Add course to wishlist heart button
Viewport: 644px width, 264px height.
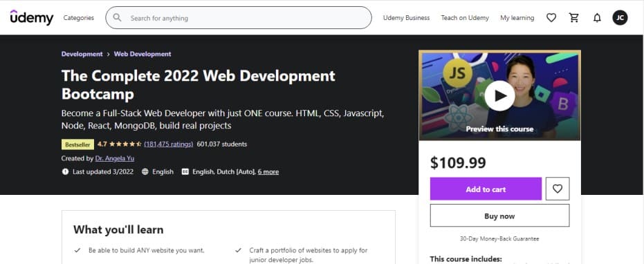(558, 189)
